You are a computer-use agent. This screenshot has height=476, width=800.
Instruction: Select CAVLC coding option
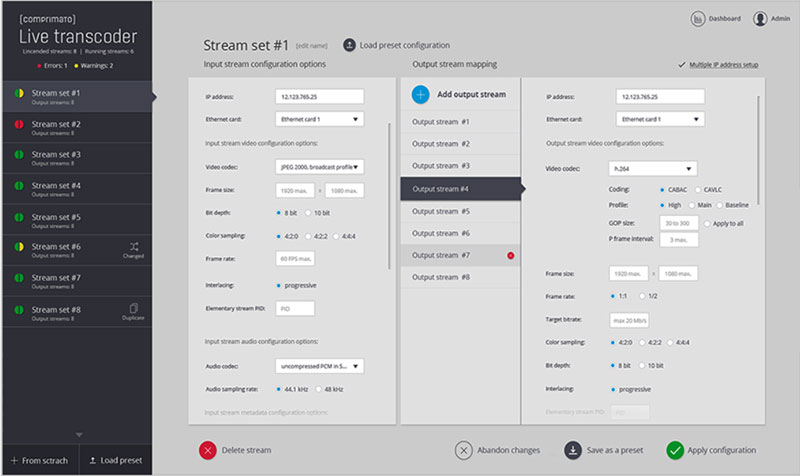(x=698, y=190)
